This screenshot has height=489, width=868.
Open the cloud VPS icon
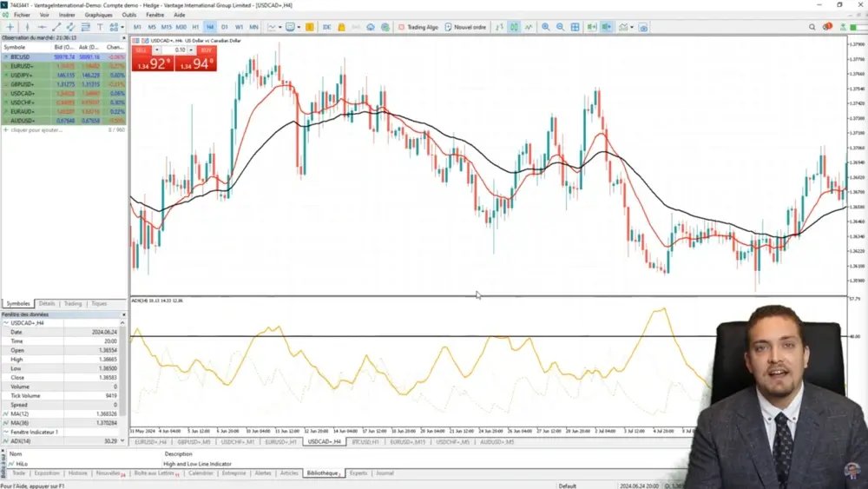point(371,27)
